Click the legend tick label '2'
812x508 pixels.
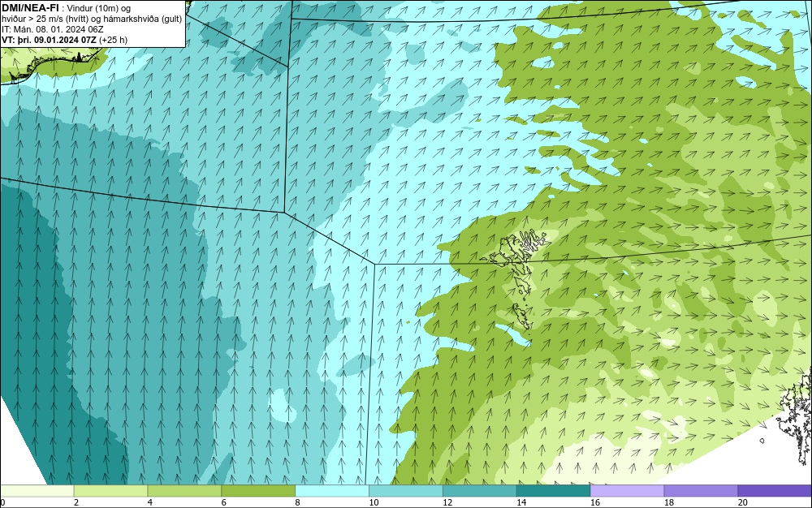click(x=76, y=502)
